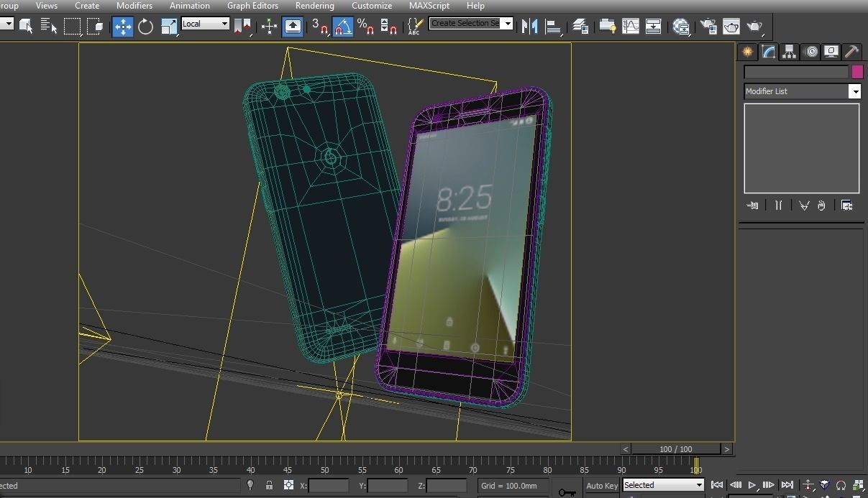Image resolution: width=868 pixels, height=498 pixels.
Task: Open the Layer Manager icon
Action: [580, 27]
